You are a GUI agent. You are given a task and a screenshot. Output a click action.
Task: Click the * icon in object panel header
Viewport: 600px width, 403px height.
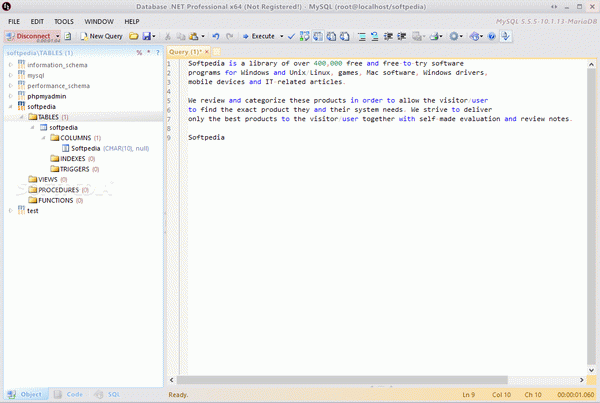pyautogui.click(x=148, y=52)
